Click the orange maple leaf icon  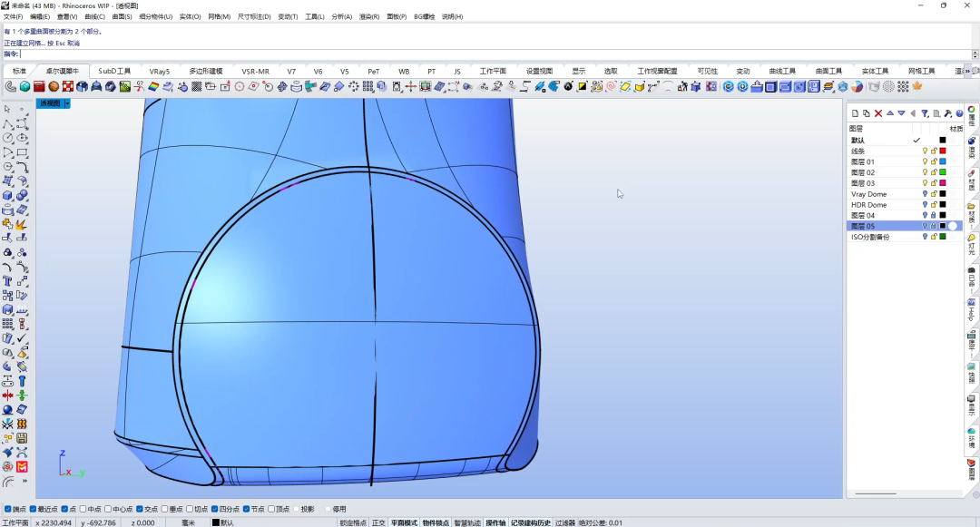click(x=917, y=87)
